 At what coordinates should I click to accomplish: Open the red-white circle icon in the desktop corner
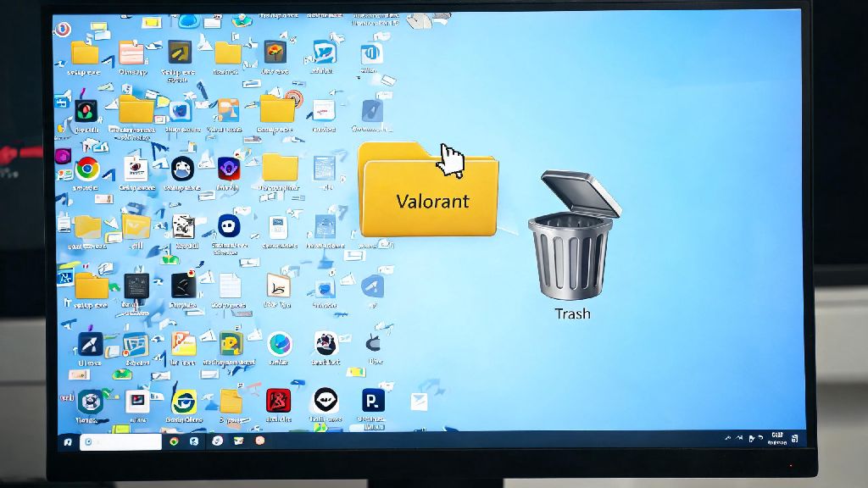tap(63, 29)
